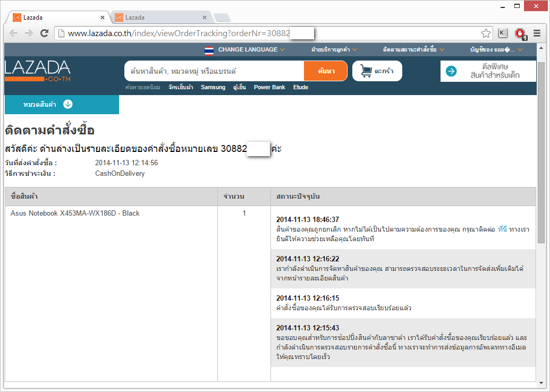Click the Samsung popular search link
This screenshot has height=392, width=550.
[x=213, y=87]
